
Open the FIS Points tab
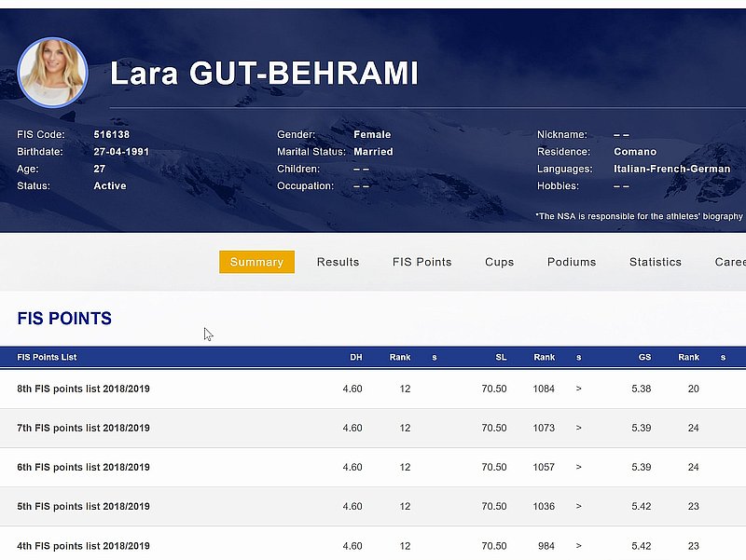pyautogui.click(x=422, y=262)
